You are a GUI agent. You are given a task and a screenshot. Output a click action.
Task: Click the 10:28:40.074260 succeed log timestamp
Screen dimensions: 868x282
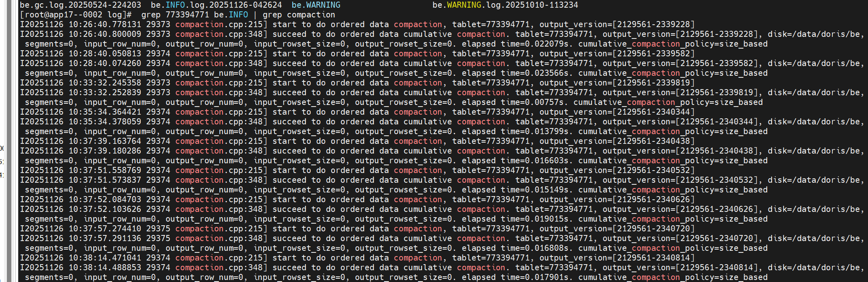point(105,63)
